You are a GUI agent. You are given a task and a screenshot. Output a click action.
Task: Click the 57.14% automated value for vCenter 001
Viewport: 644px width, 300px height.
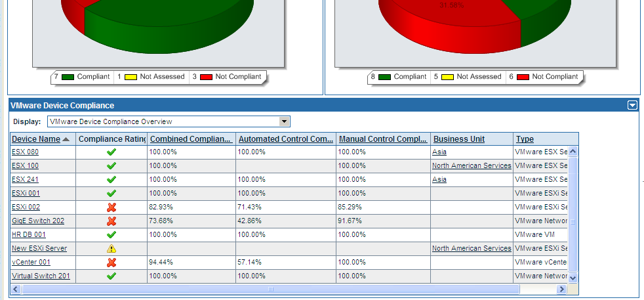(249, 262)
